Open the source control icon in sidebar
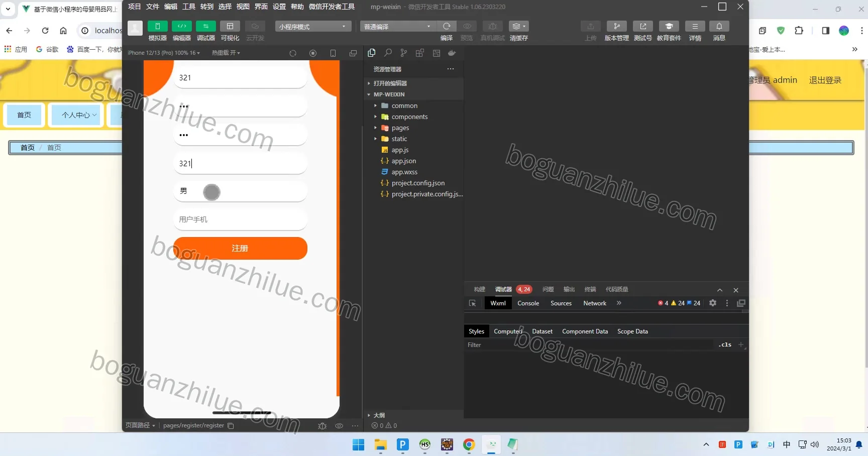 (404, 53)
